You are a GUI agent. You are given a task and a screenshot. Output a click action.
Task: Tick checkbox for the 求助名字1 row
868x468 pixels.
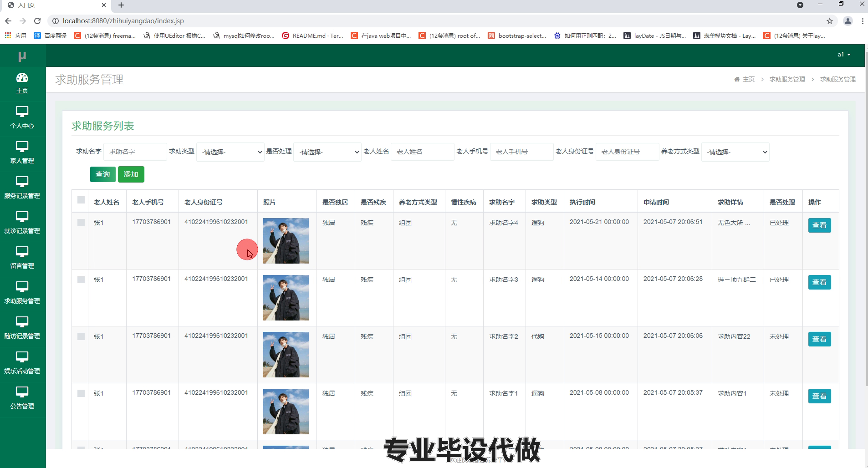point(81,393)
